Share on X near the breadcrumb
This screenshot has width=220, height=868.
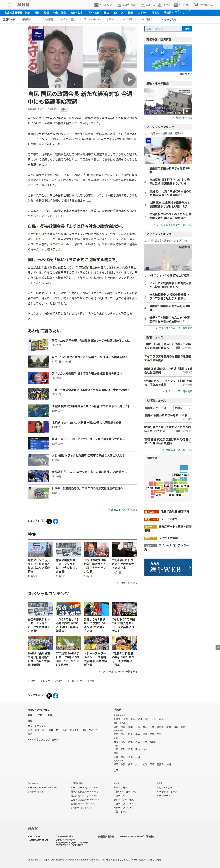[49, 696]
